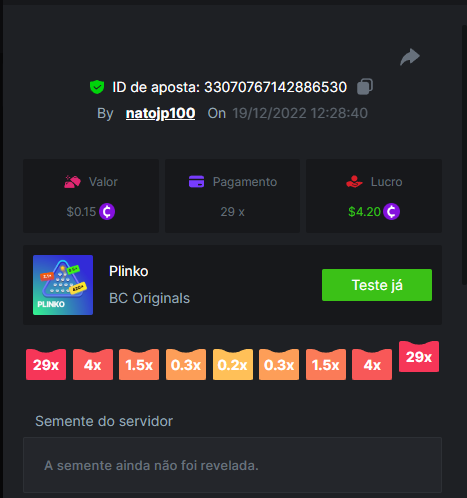Click the Plinko game title text
The width and height of the screenshot is (467, 498).
tap(129, 271)
